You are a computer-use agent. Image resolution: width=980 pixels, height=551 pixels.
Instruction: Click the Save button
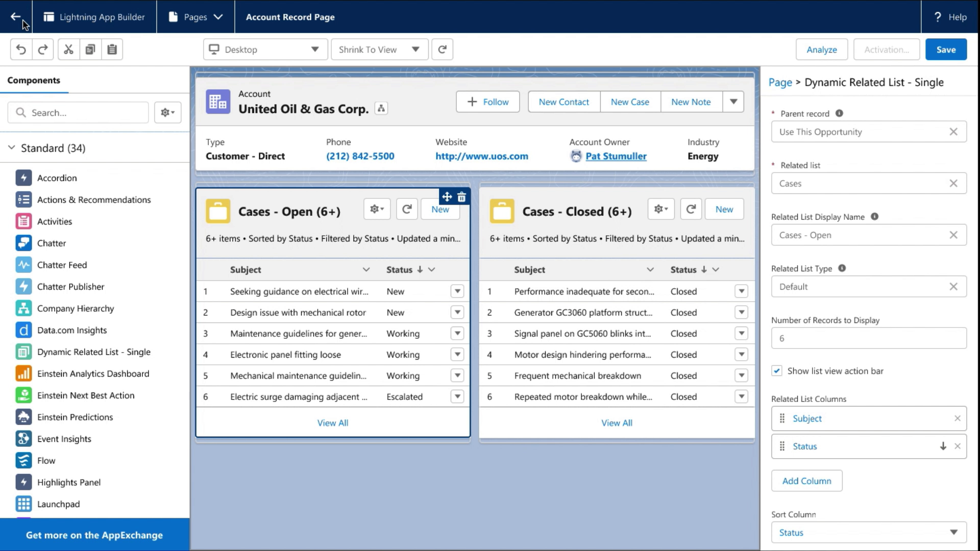pos(945,49)
